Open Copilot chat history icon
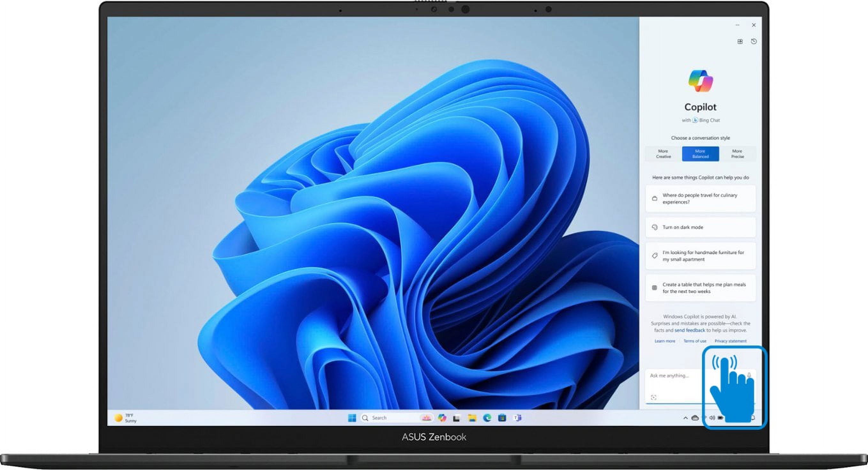The height and width of the screenshot is (470, 868). (754, 42)
